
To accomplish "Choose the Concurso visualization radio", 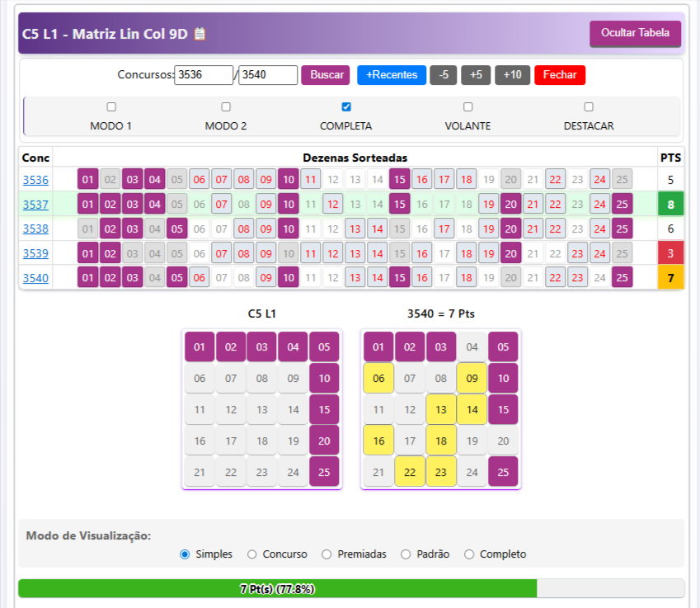I will pyautogui.click(x=252, y=554).
